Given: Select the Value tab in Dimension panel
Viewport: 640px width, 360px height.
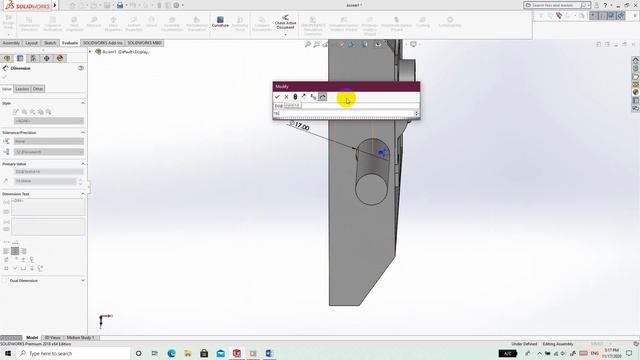Looking at the screenshot, I should [7, 89].
